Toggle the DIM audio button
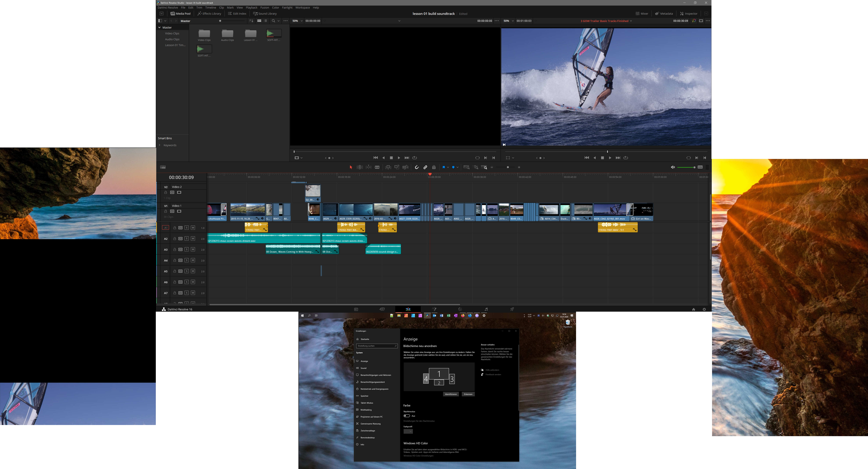This screenshot has height=469, width=868. click(700, 167)
